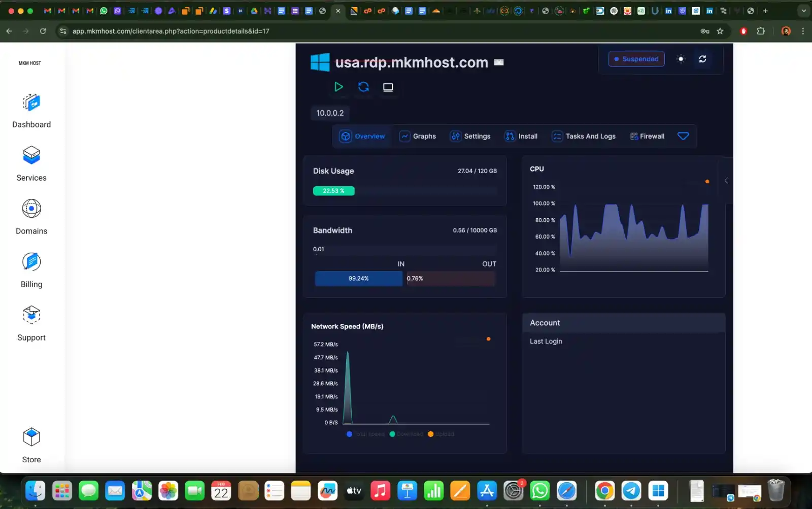
Task: Click the edit icon beside usa.rdp.mkmhost.com
Action: coord(499,62)
